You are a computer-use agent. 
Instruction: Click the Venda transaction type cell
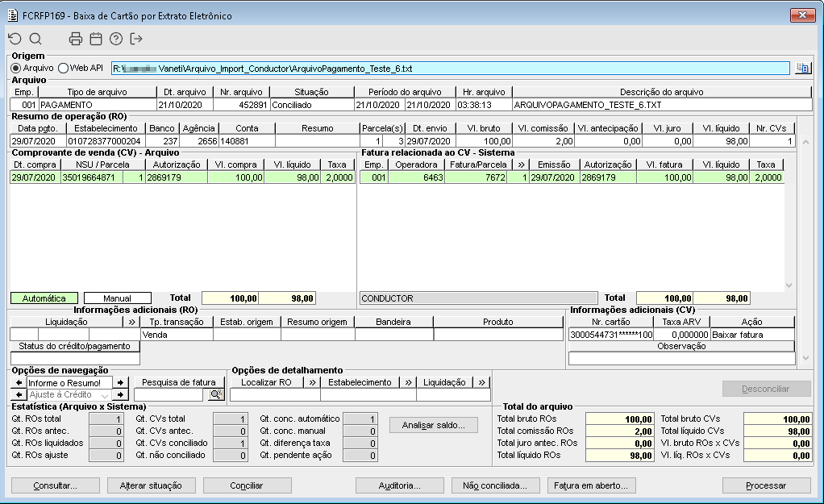[x=177, y=335]
